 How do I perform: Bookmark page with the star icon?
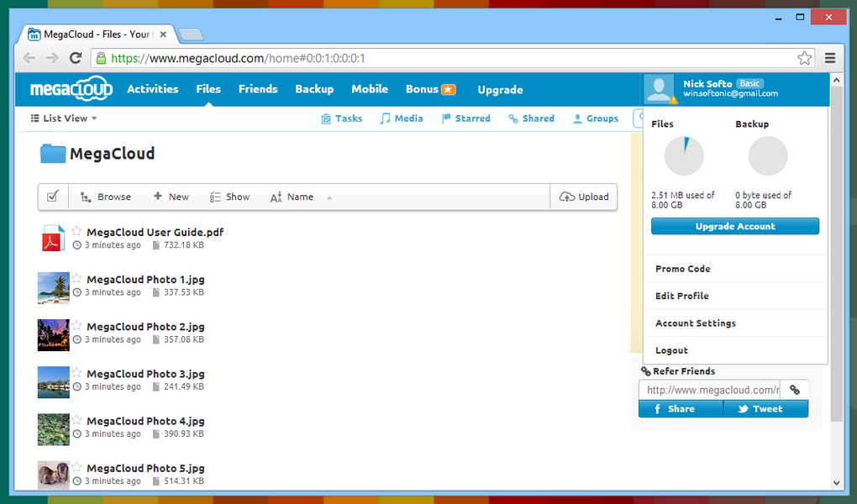(804, 58)
